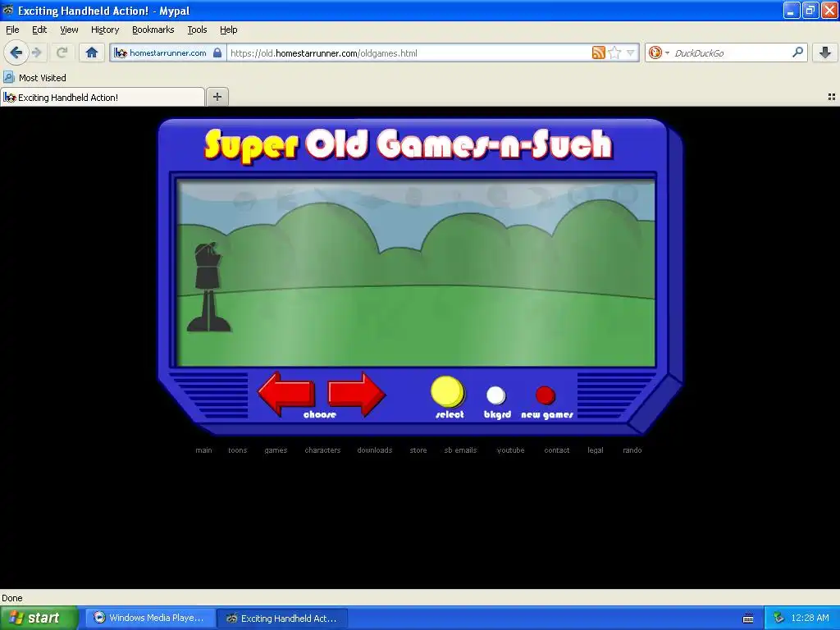This screenshot has width=840, height=630.
Task: Follow the main link below the game
Action: point(203,450)
